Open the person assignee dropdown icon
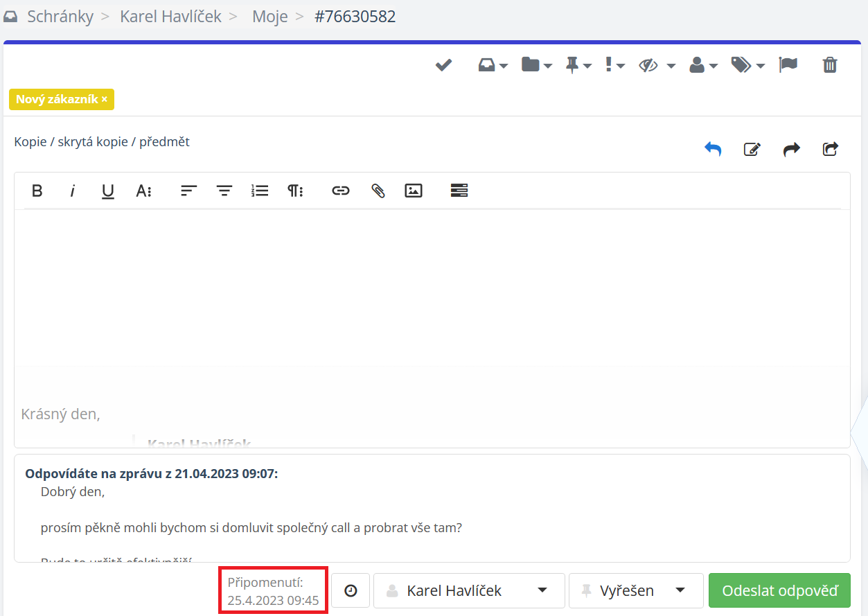 click(703, 65)
